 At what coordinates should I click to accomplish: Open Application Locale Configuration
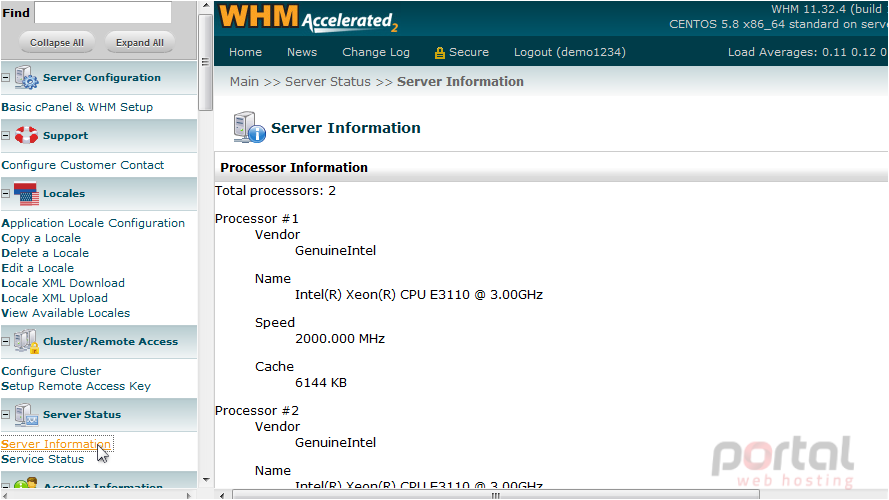[x=93, y=223]
